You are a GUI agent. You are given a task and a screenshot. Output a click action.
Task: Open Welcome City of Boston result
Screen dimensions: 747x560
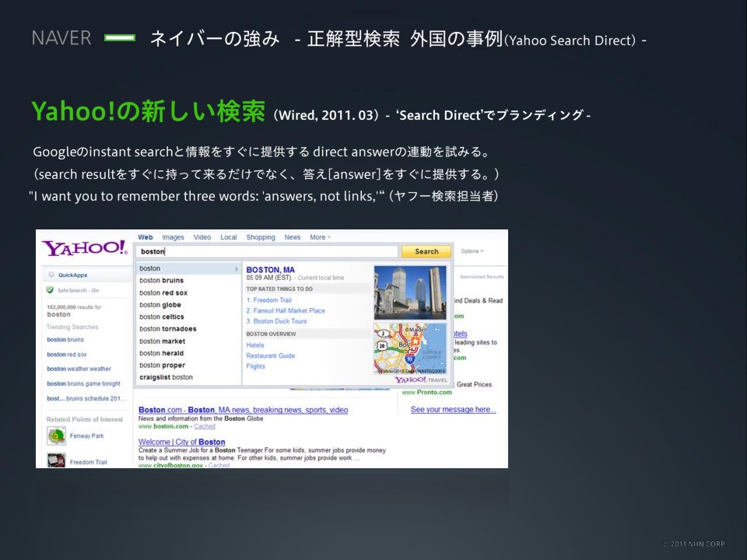click(x=181, y=442)
